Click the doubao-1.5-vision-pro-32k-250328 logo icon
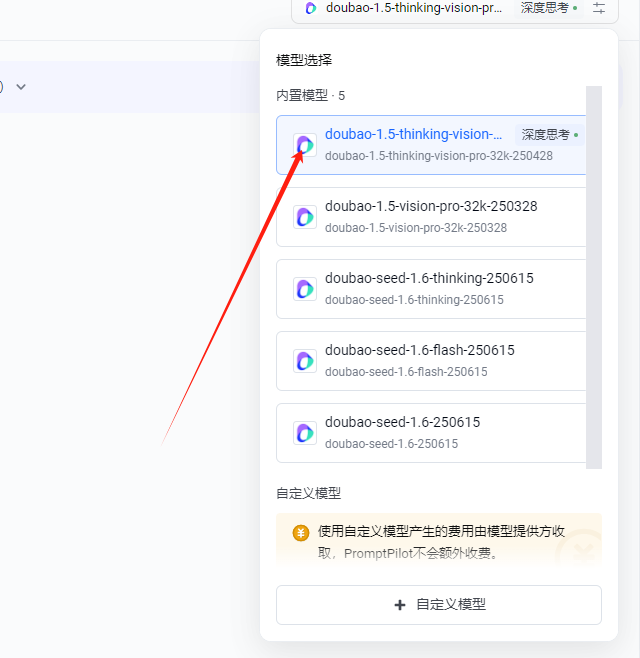 pos(305,217)
